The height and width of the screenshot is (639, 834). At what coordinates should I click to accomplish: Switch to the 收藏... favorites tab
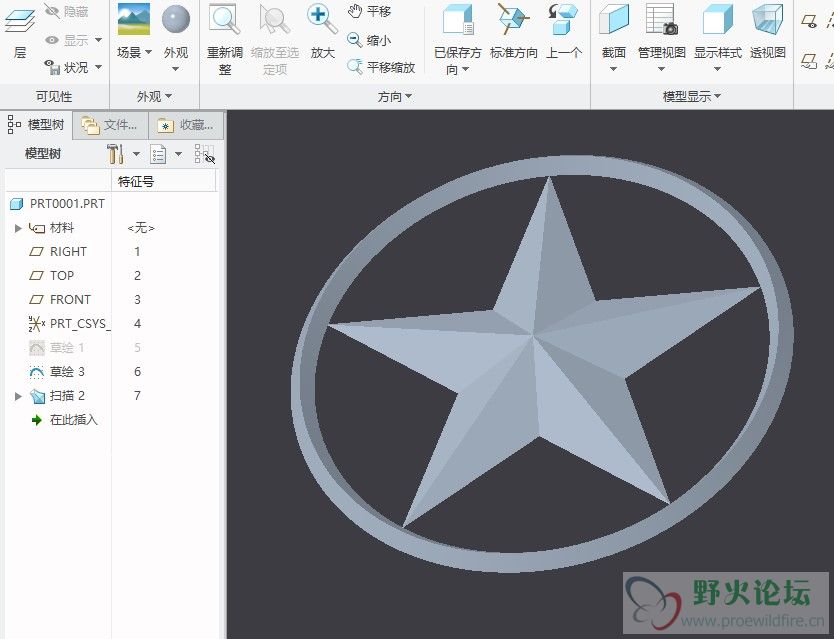[x=186, y=125]
